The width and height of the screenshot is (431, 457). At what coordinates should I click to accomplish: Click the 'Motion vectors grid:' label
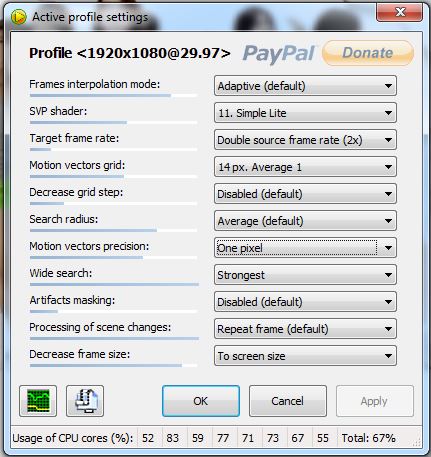click(77, 165)
